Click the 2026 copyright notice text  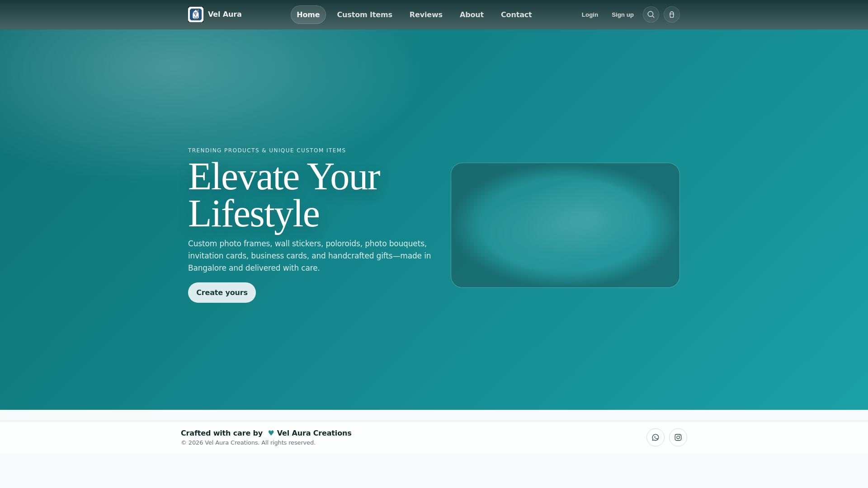tap(248, 443)
